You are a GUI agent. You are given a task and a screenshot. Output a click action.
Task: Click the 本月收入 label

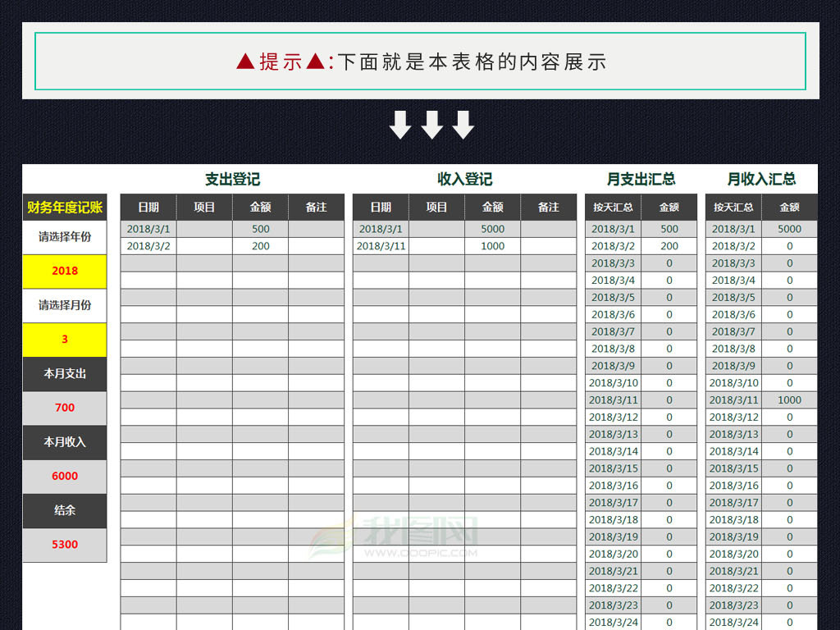(x=65, y=442)
